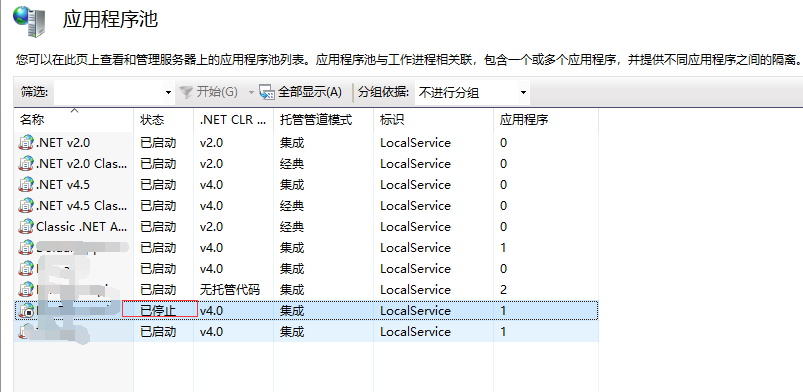Select the .NET v2.0 pool name
Viewport: 803px width, 392px height.
point(64,143)
